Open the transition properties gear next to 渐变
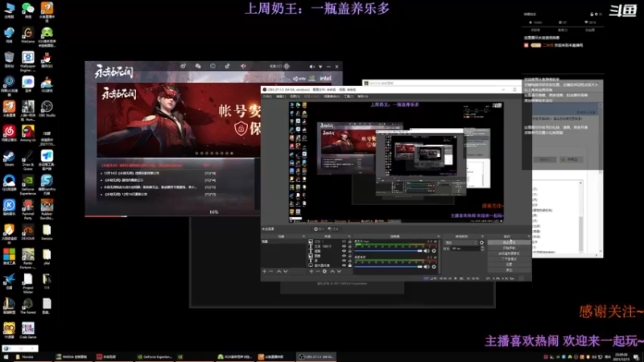The image size is (644, 362). pyautogui.click(x=481, y=243)
